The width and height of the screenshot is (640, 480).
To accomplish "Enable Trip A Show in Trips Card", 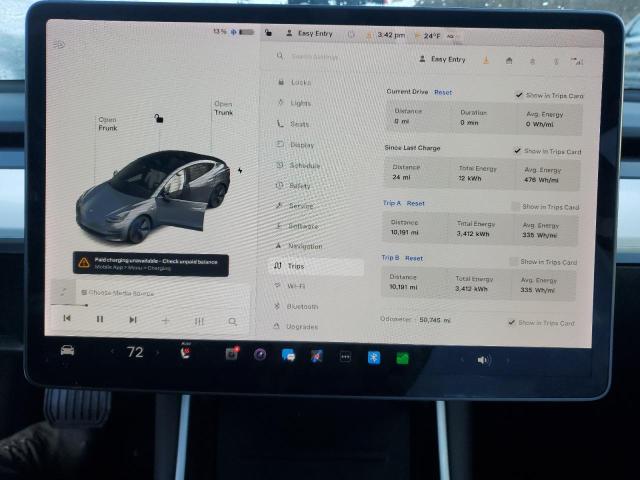I will click(x=515, y=207).
